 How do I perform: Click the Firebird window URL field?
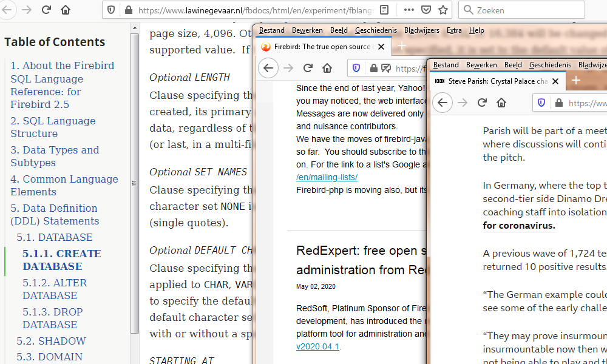(410, 69)
